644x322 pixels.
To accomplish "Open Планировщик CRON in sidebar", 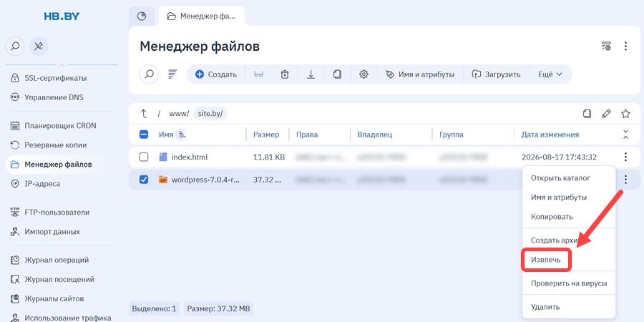I will coord(62,126).
